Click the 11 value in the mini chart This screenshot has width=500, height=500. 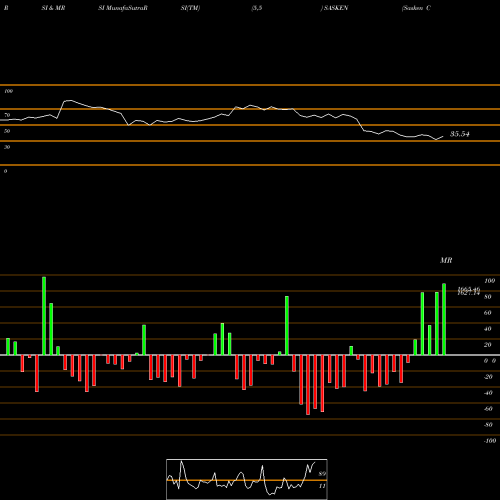322,486
